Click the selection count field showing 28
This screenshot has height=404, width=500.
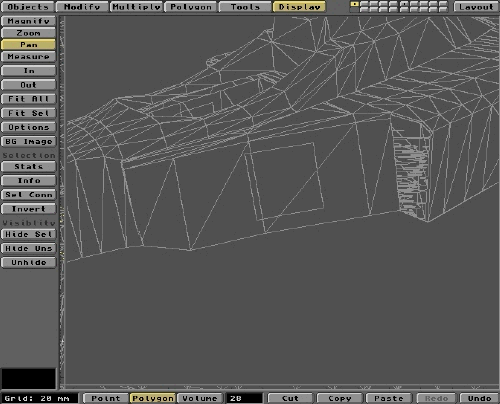click(x=244, y=398)
